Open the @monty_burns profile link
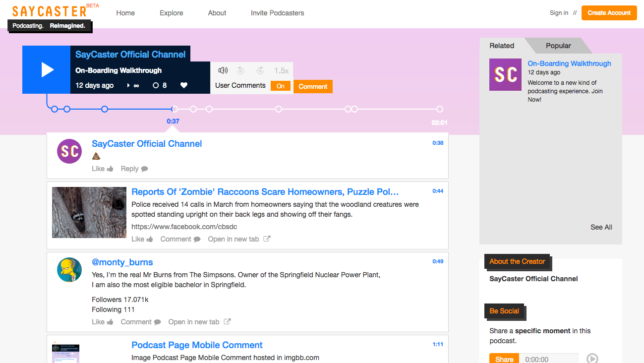 (x=122, y=262)
